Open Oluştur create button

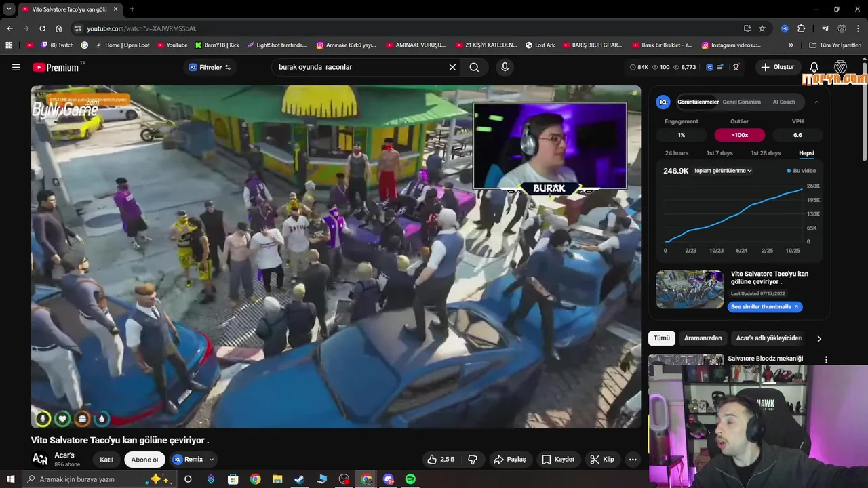coord(777,67)
